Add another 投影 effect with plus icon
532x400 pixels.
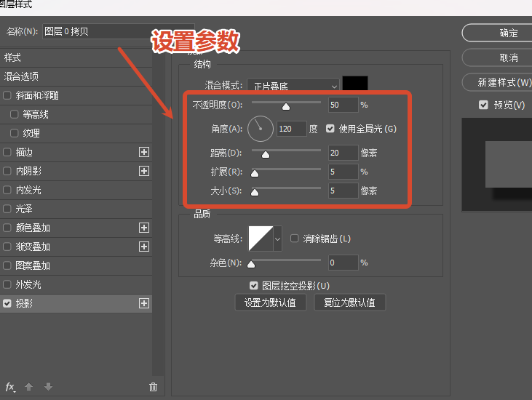[144, 303]
